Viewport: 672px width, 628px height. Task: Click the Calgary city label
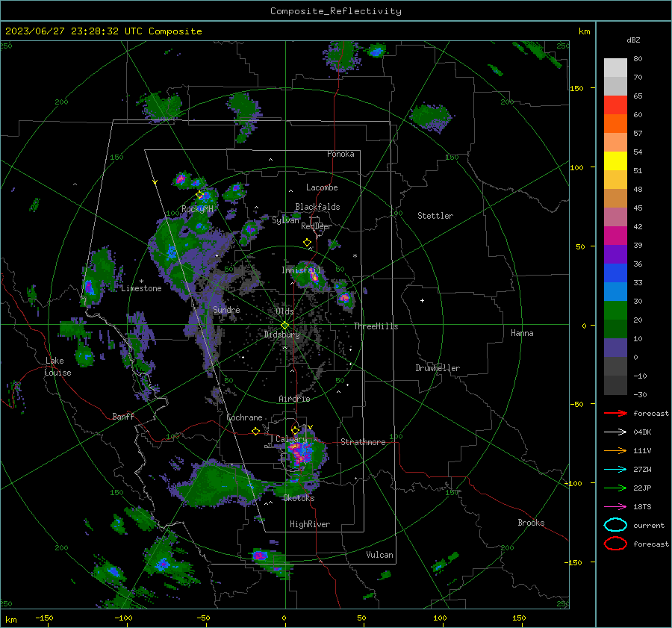[291, 439]
